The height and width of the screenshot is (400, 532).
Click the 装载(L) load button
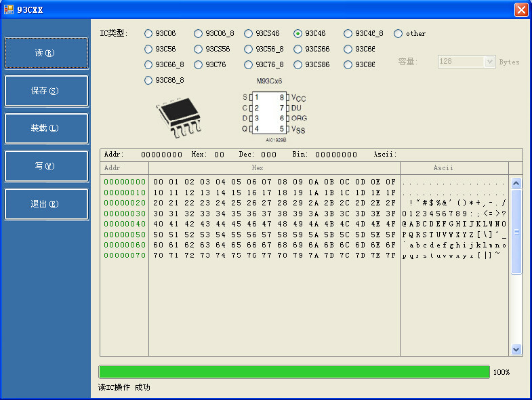pyautogui.click(x=47, y=128)
